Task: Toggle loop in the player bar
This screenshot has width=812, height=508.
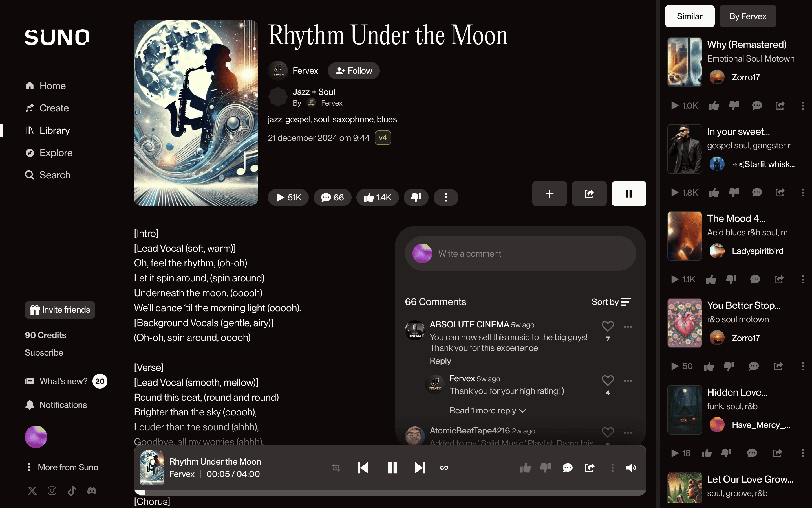Action: pos(444,468)
